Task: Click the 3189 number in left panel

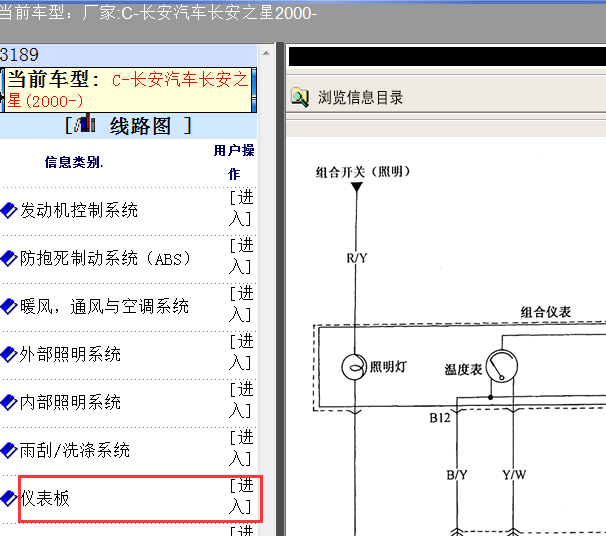Action: [19, 54]
